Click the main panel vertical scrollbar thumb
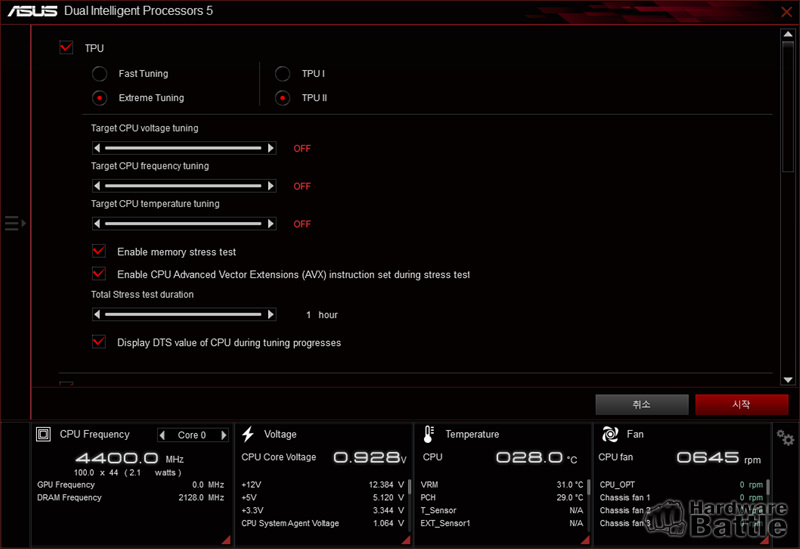Viewport: 800px width, 549px height. click(788, 106)
